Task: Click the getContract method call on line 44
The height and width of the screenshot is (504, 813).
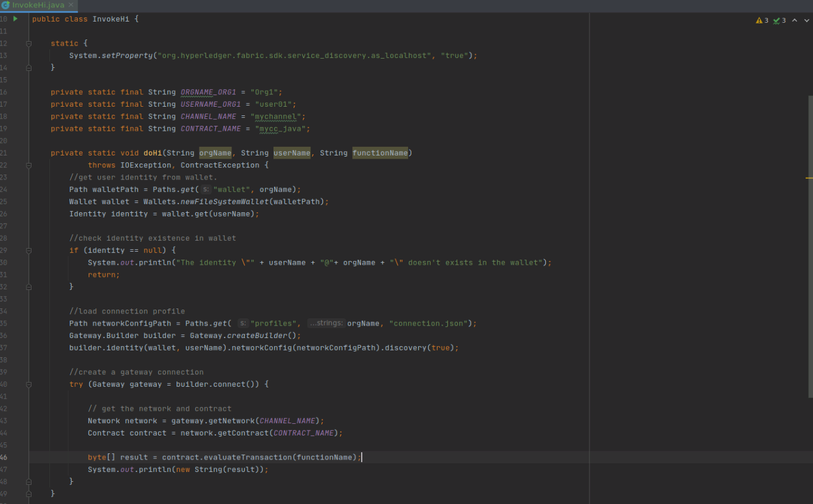Action: pos(243,433)
